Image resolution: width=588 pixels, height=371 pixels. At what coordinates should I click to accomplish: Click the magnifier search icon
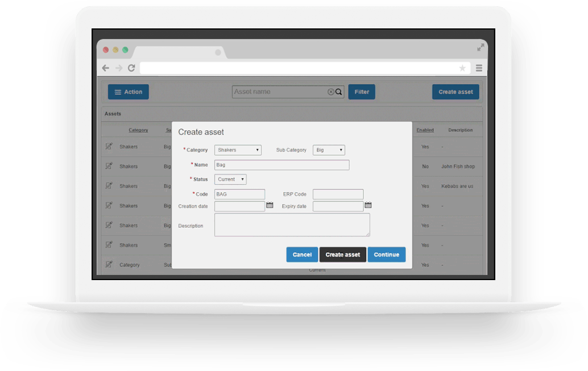338,92
